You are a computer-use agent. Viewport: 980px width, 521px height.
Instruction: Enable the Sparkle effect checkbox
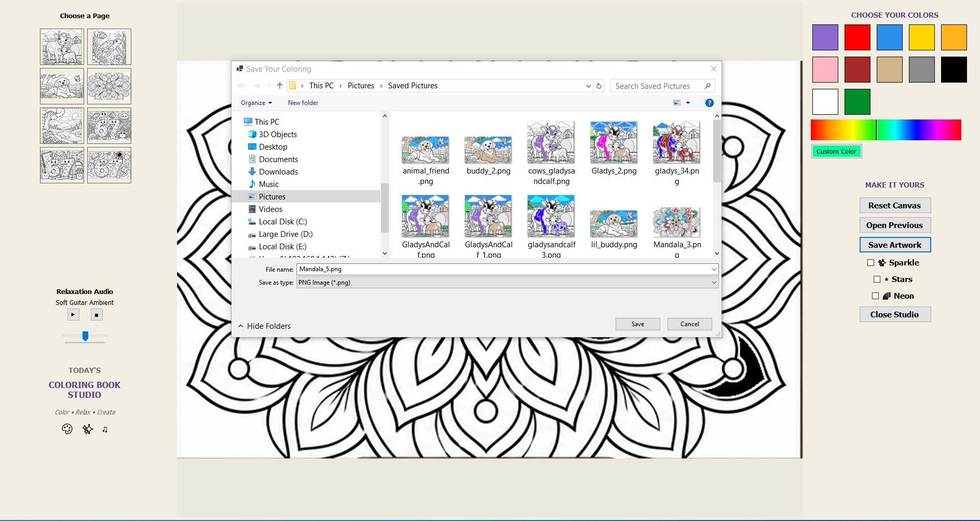point(871,263)
